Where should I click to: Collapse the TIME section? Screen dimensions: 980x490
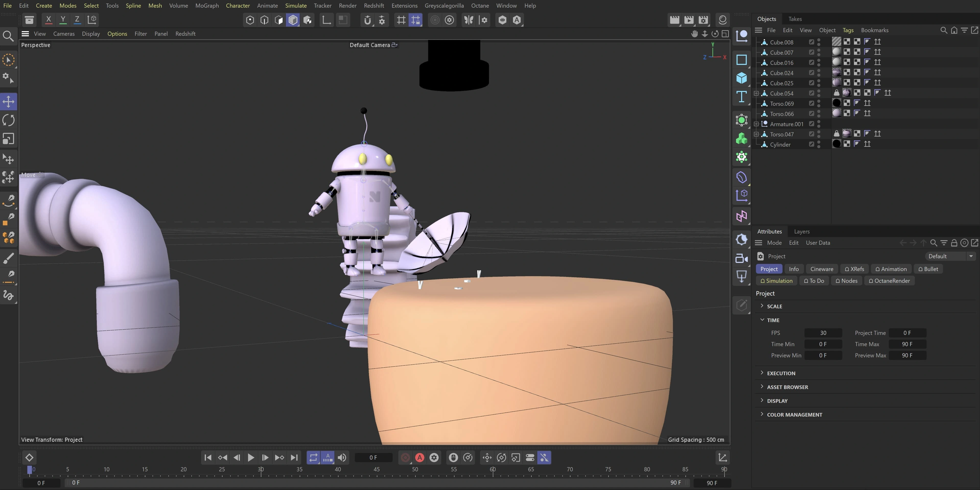point(762,320)
